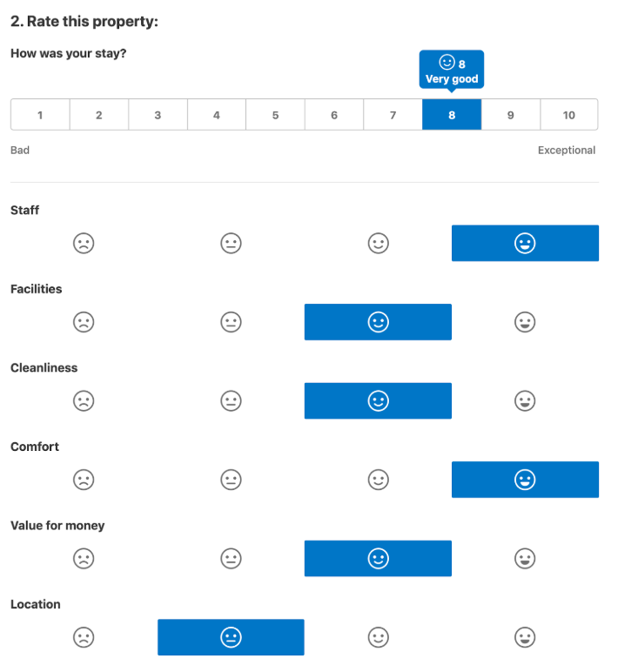Choose the happiest face for Facilities

coord(525,322)
